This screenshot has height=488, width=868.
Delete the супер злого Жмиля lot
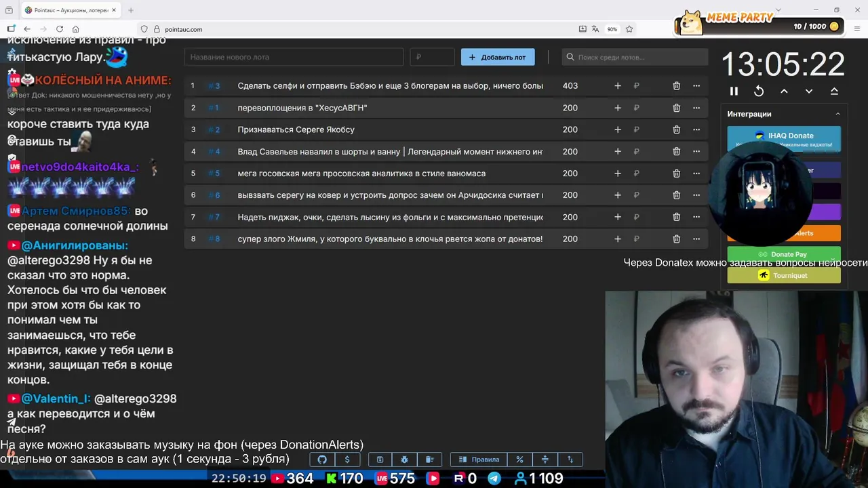point(676,239)
